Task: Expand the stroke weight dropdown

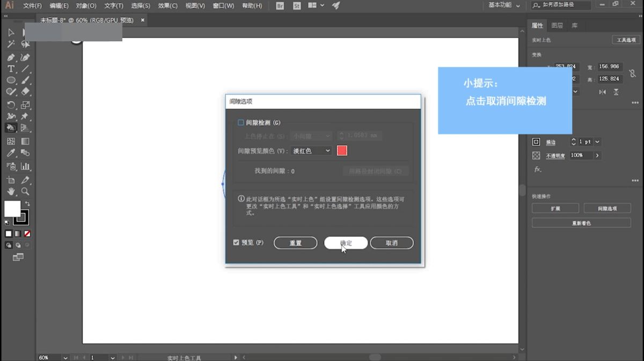Action: [x=597, y=141]
